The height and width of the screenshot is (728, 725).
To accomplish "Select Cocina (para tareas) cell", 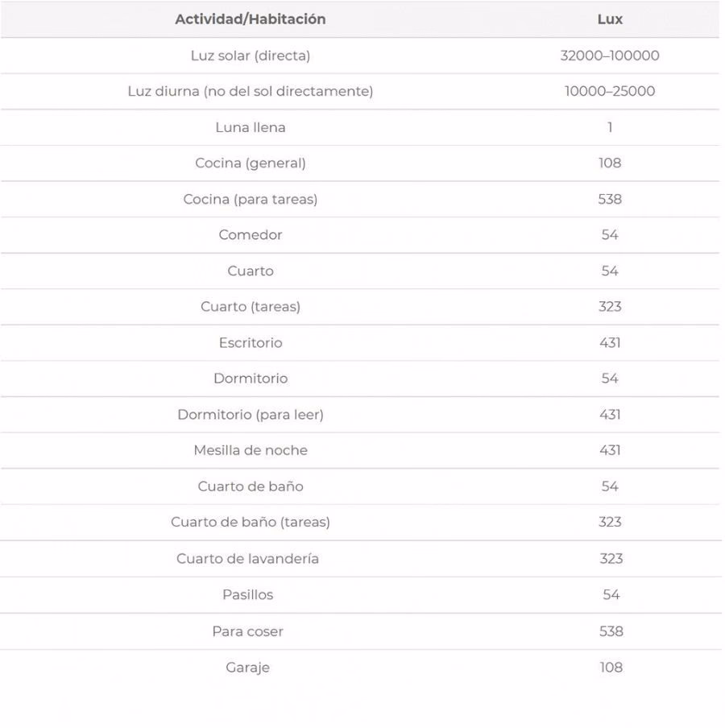I will pos(251,199).
